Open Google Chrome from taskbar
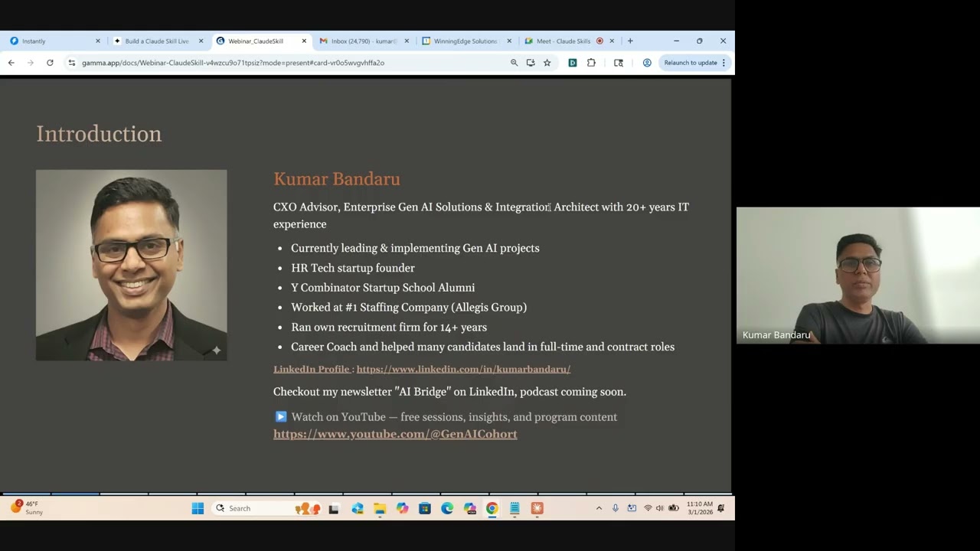 (492, 508)
